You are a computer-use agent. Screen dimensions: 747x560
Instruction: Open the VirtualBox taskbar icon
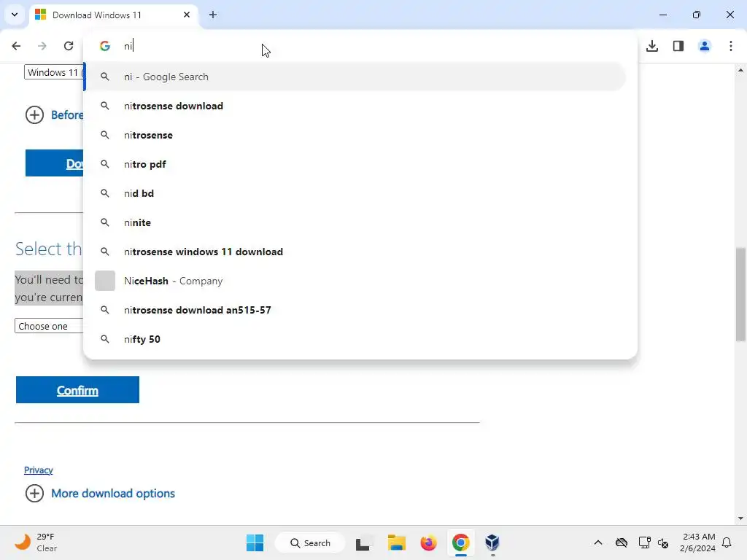tap(492, 542)
